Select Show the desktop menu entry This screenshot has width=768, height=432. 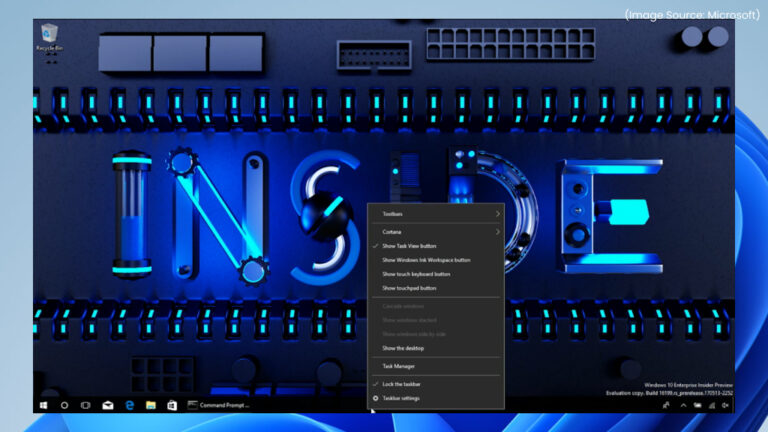point(436,348)
